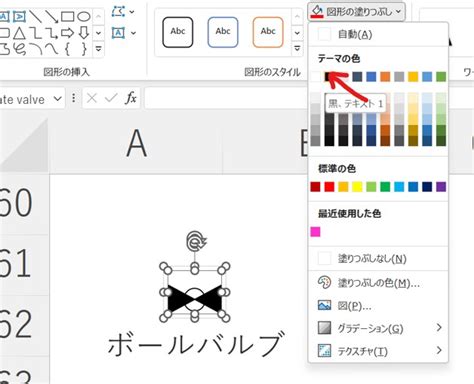Insert a left brace shape
The height and width of the screenshot is (384, 474).
67,49
